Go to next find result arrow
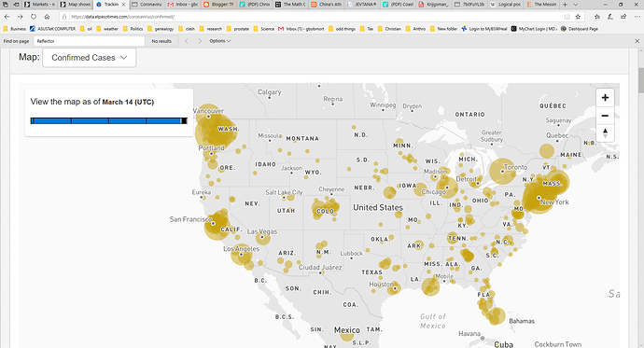The image size is (644, 348). 200,41
